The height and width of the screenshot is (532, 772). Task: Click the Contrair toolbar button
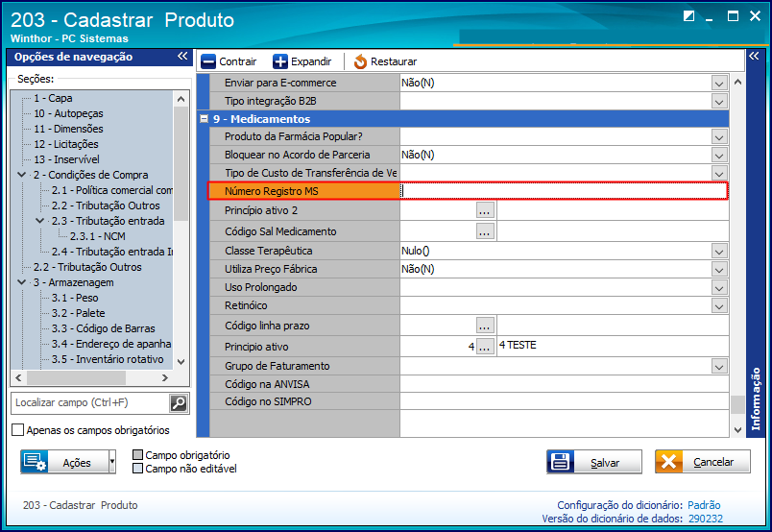pos(229,61)
